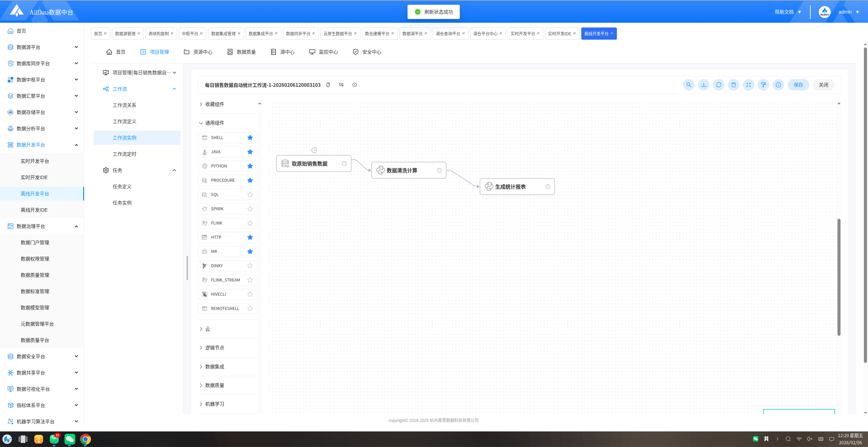Screen dimensions: 868x447
Task: Select the 数据清洗计算 workflow node
Action: (402, 171)
